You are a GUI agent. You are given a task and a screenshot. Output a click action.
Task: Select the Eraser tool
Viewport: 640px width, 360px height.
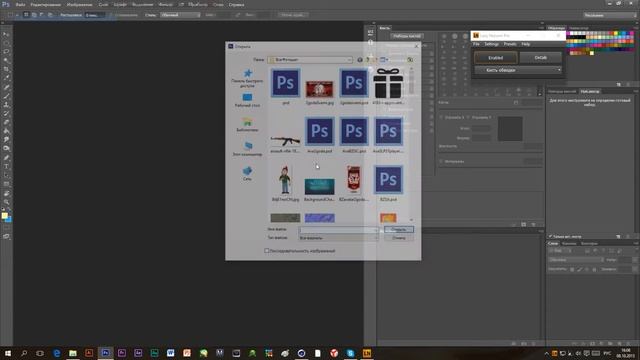(x=6, y=122)
